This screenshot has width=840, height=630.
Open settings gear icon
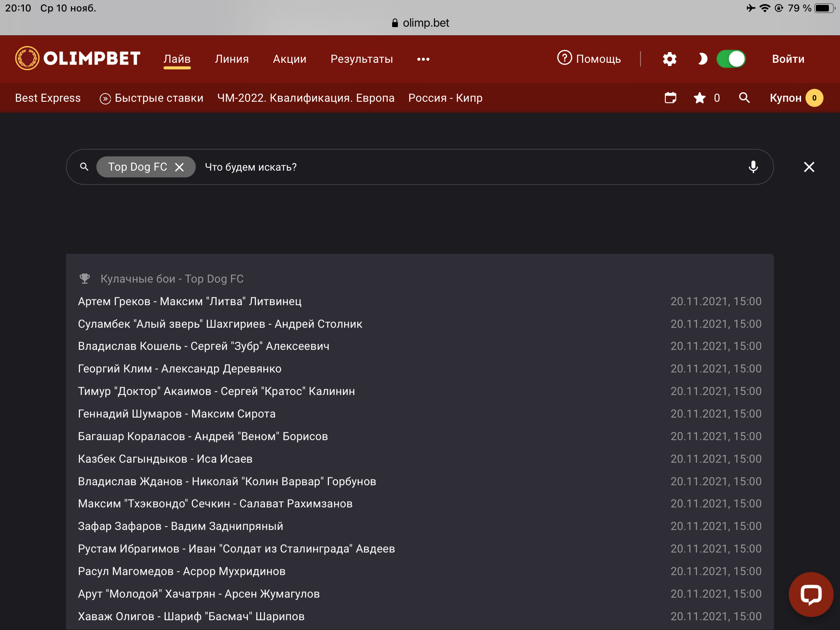[x=669, y=59]
